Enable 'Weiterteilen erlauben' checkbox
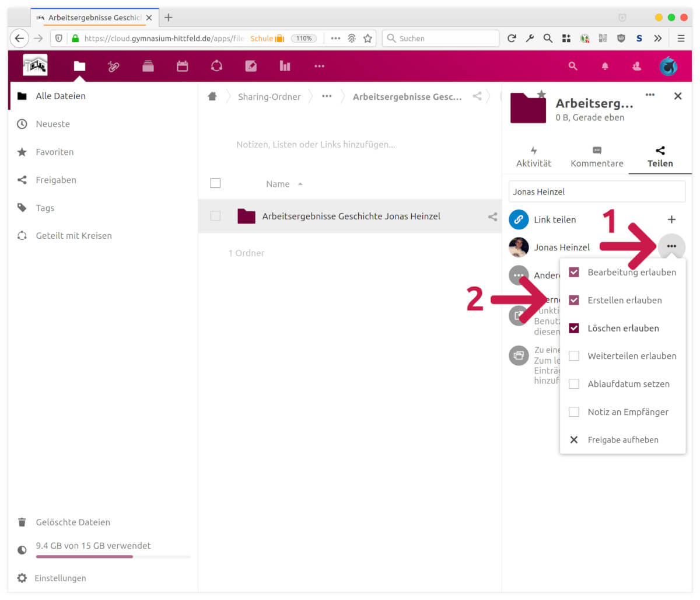Screen dimensions: 700x600 [574, 356]
